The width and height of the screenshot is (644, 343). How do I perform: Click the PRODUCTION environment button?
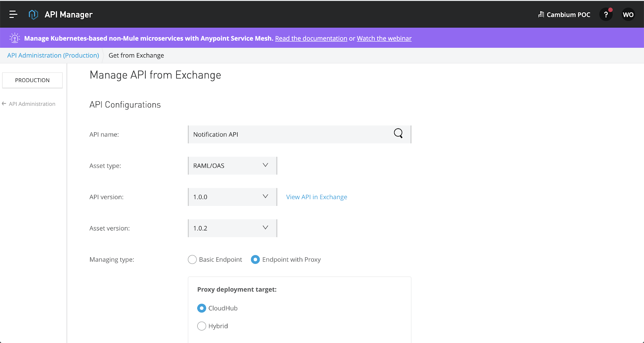point(32,80)
